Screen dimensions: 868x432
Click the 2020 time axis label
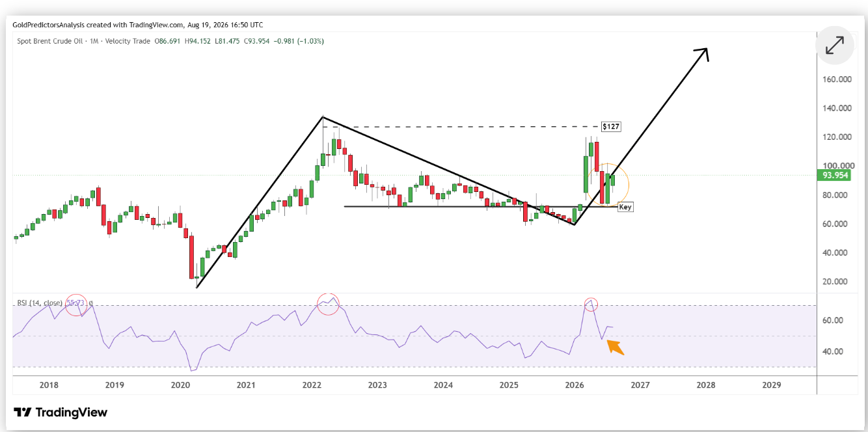pos(180,385)
